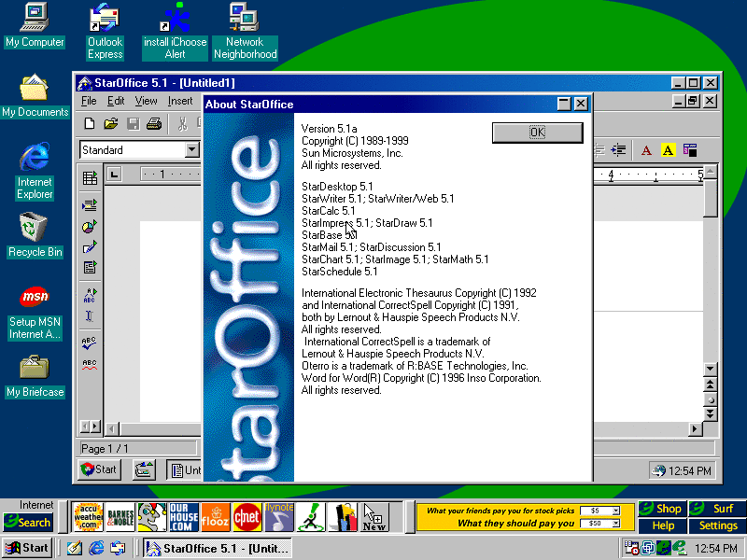Viewport: 747px width, 560px height.
Task: Click the Print document icon
Action: pos(154,123)
